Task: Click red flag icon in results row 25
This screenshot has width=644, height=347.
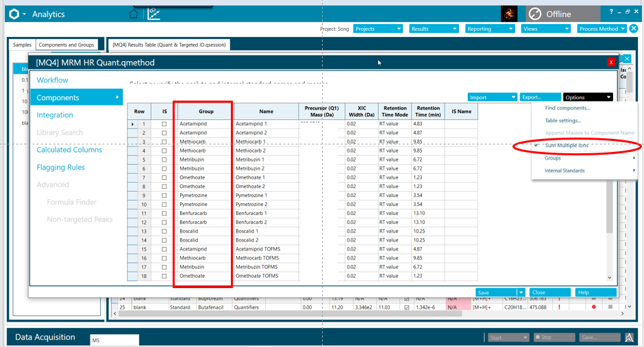Action: (x=560, y=307)
